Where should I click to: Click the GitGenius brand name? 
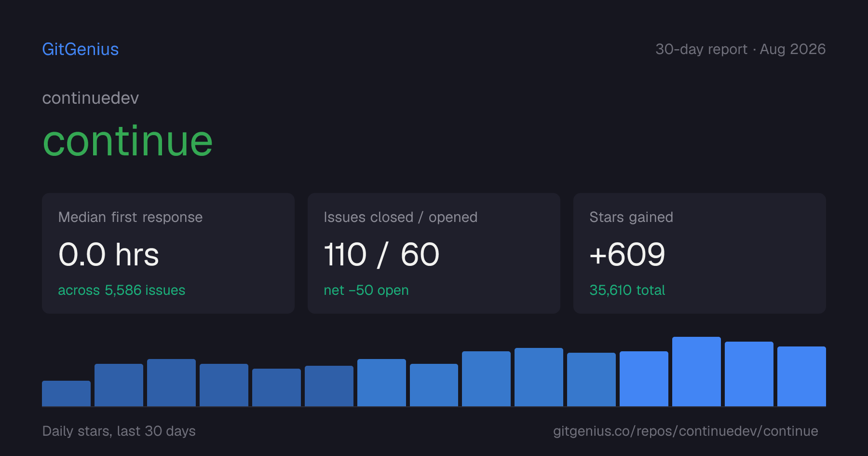coord(81,49)
